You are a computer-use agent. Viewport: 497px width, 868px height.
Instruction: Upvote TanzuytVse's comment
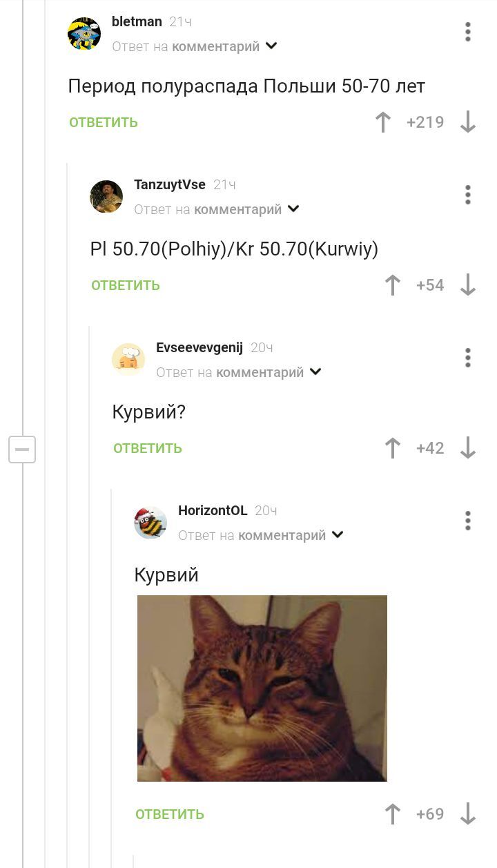pos(393,285)
